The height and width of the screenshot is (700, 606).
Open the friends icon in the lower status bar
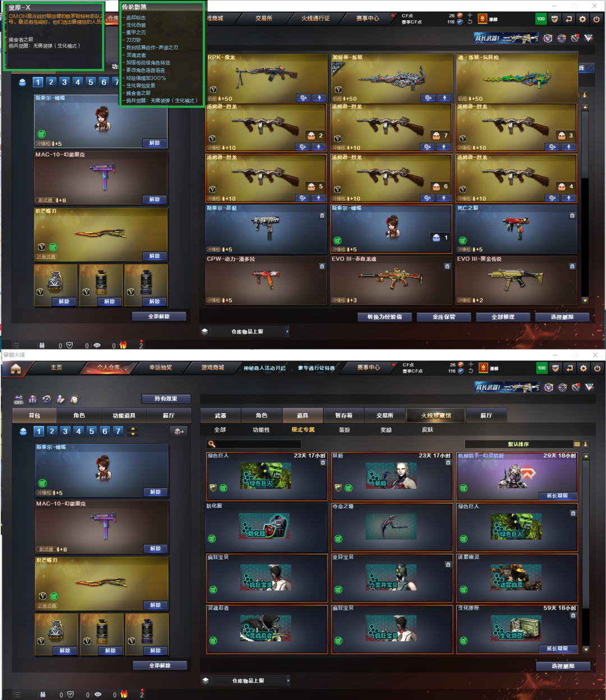43,694
